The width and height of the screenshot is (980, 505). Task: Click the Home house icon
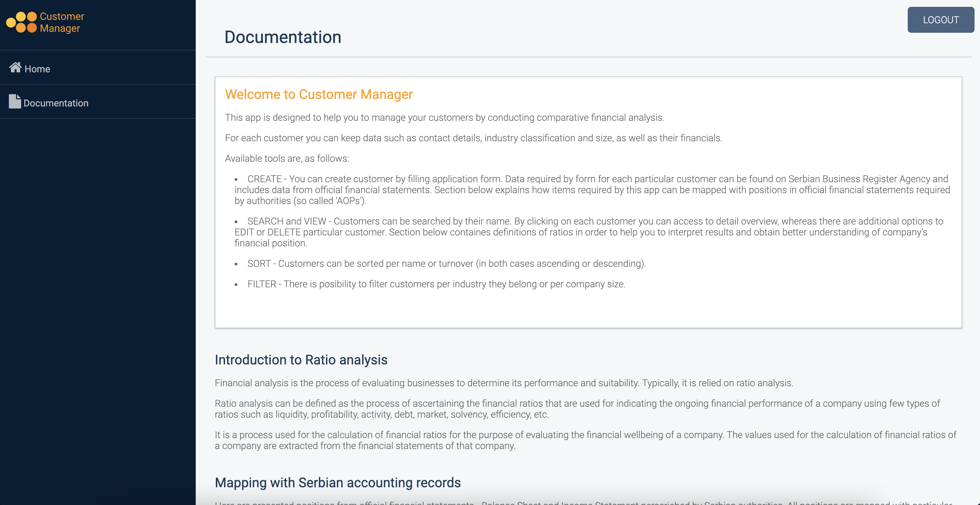click(x=15, y=67)
